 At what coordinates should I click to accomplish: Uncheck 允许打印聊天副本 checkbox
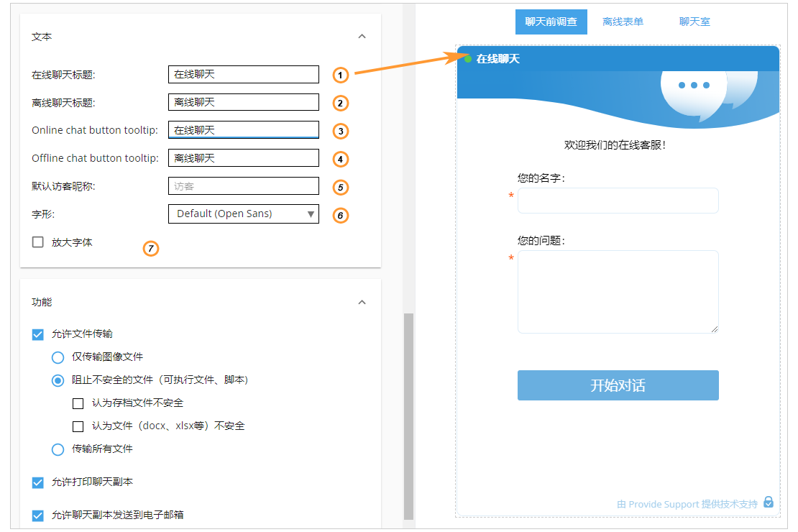(x=37, y=482)
